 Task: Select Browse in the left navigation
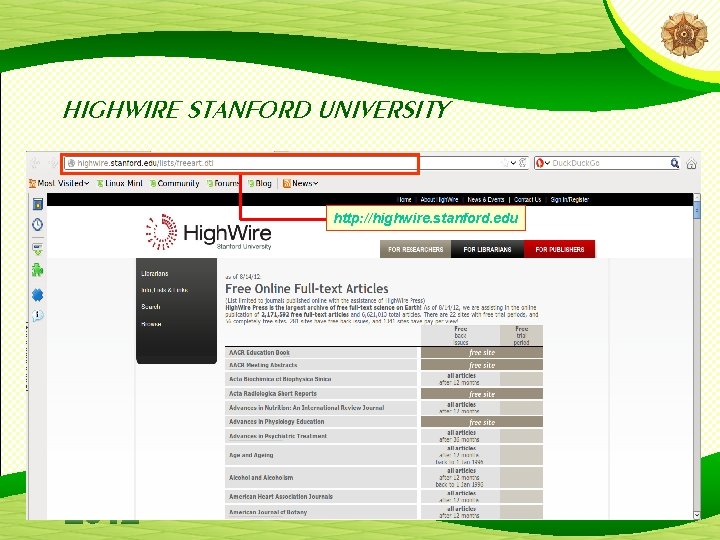[x=151, y=324]
